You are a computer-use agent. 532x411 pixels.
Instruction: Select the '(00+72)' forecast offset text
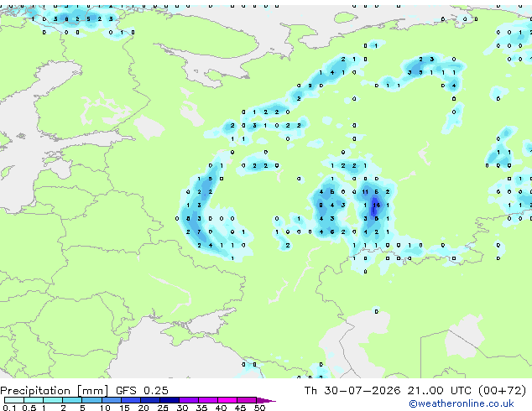(x=502, y=391)
